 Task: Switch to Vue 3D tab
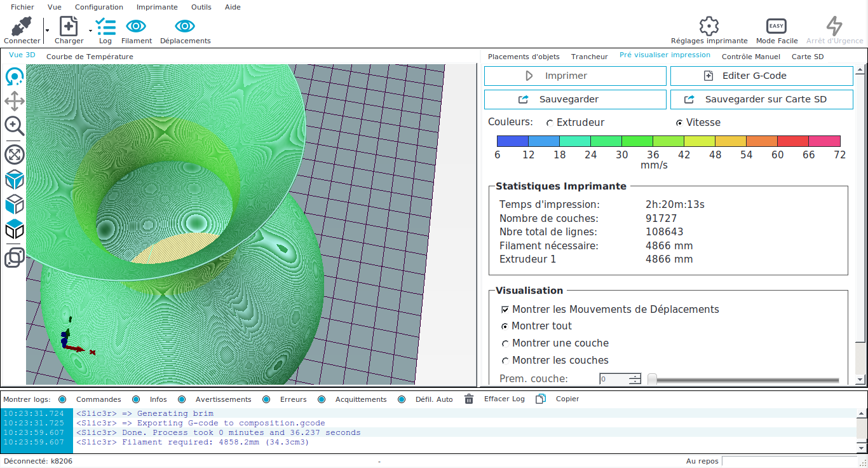click(x=22, y=55)
